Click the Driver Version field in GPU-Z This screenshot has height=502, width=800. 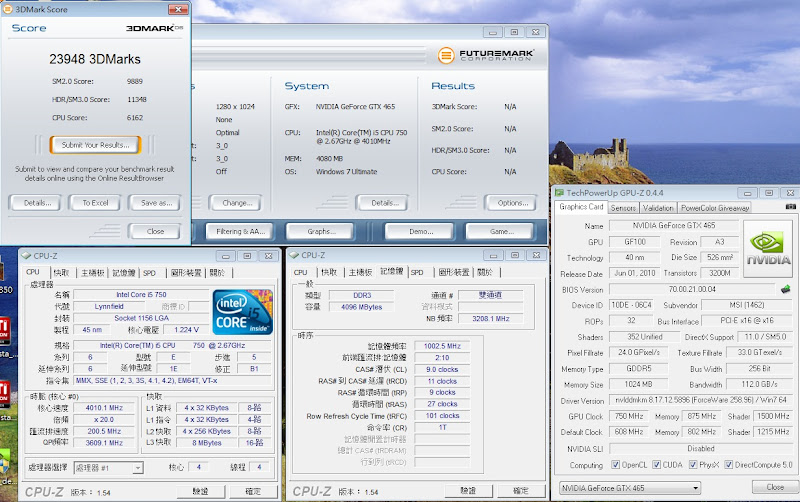point(701,400)
